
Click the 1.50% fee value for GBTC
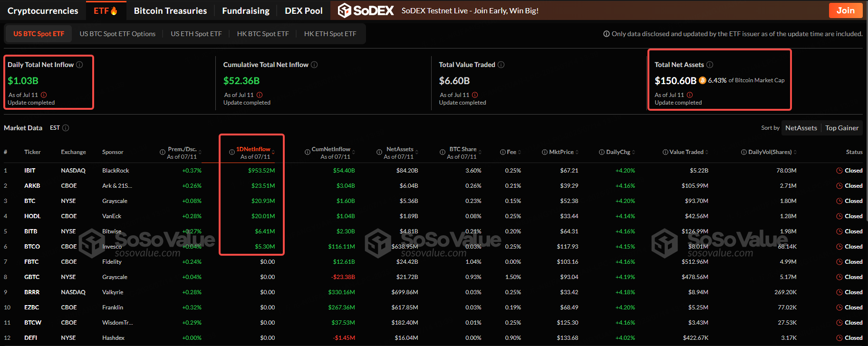click(513, 277)
